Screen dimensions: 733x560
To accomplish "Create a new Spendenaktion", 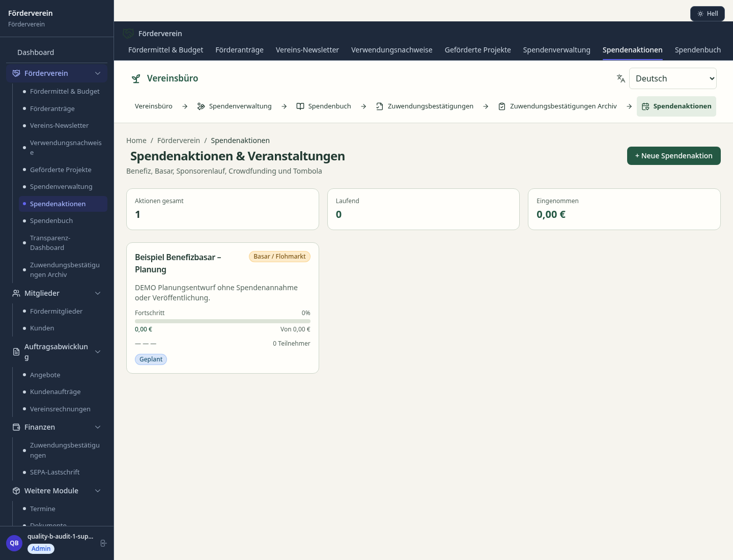I will pyautogui.click(x=674, y=156).
